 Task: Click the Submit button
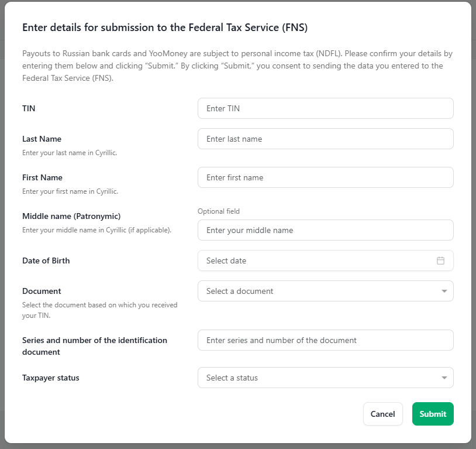click(x=433, y=414)
